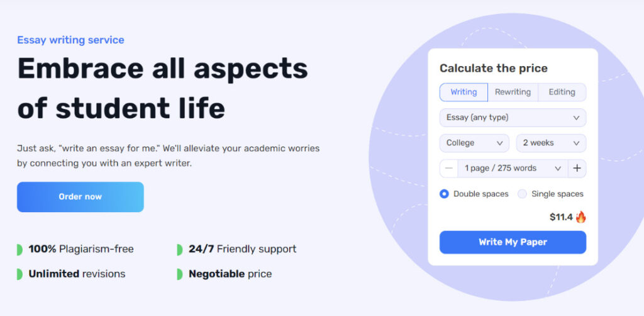Image resolution: width=644 pixels, height=316 pixels.
Task: Click the fire icon beside the price
Action: (x=580, y=217)
